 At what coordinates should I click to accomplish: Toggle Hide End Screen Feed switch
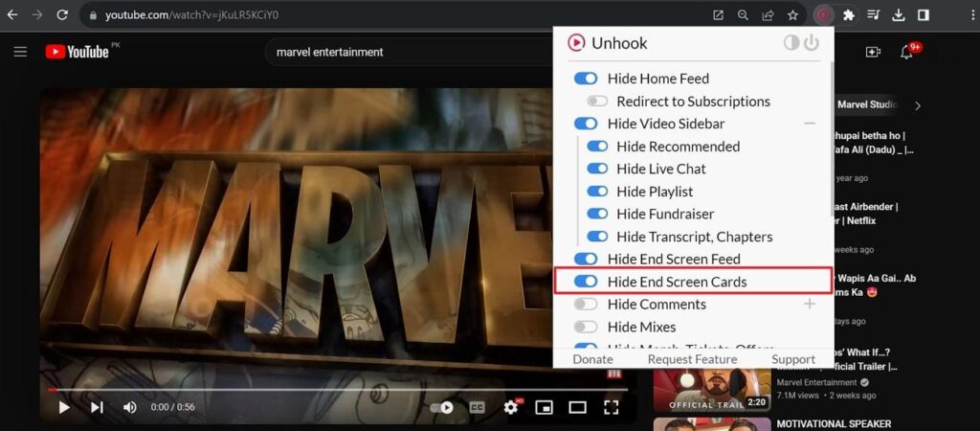coord(586,259)
